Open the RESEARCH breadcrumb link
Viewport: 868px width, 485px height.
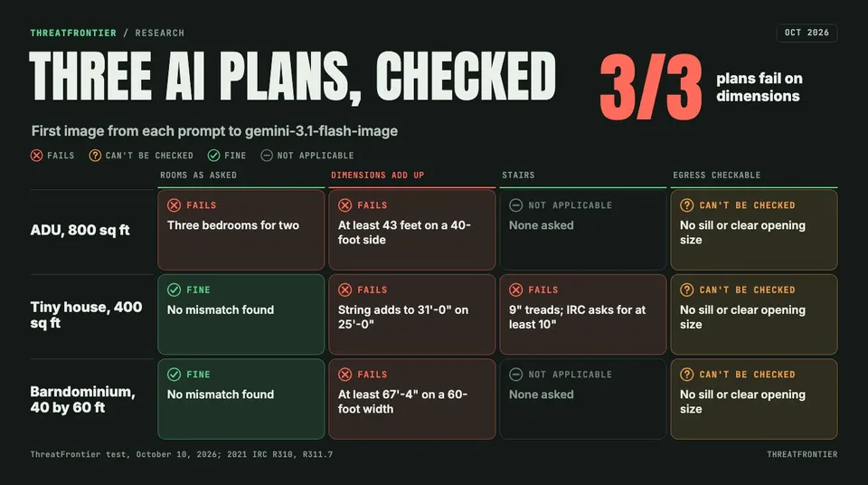159,33
